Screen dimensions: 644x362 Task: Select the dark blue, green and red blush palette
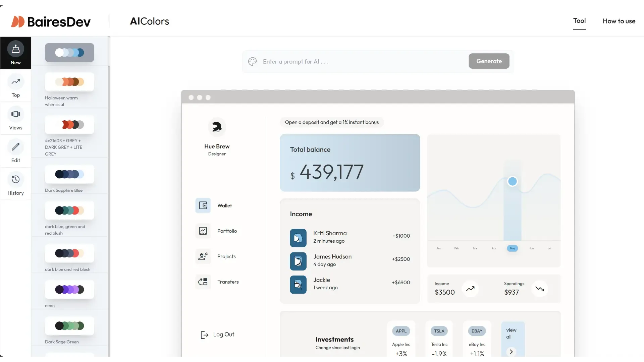pos(69,210)
